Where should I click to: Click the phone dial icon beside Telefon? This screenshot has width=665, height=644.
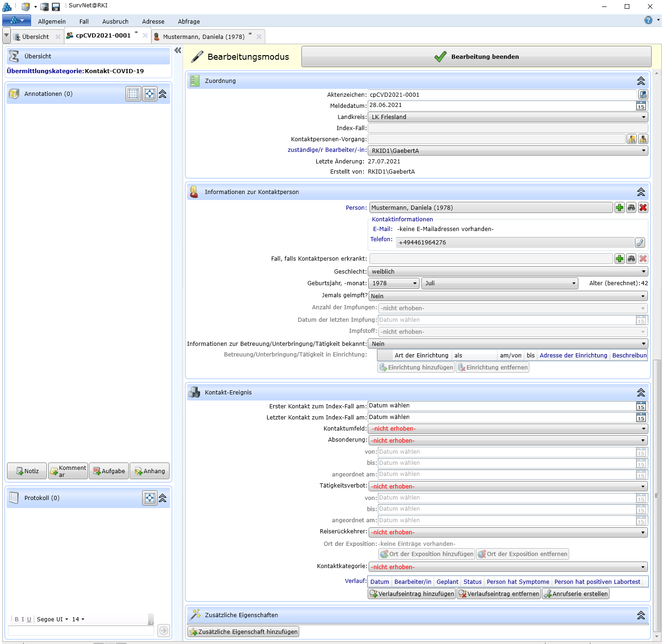(x=640, y=243)
